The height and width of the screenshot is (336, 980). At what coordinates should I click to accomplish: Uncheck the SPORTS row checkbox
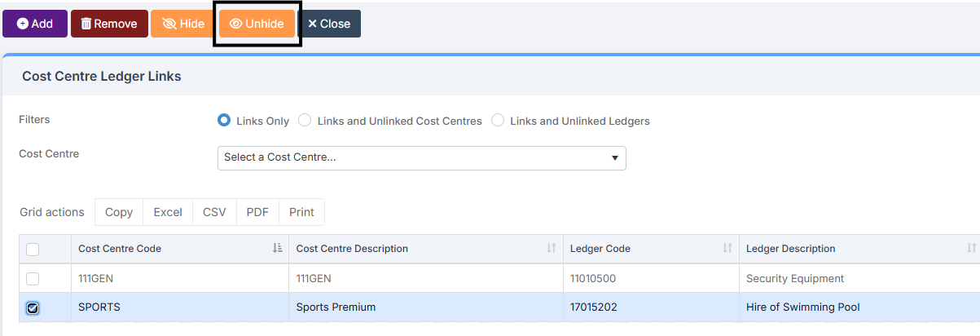point(33,307)
